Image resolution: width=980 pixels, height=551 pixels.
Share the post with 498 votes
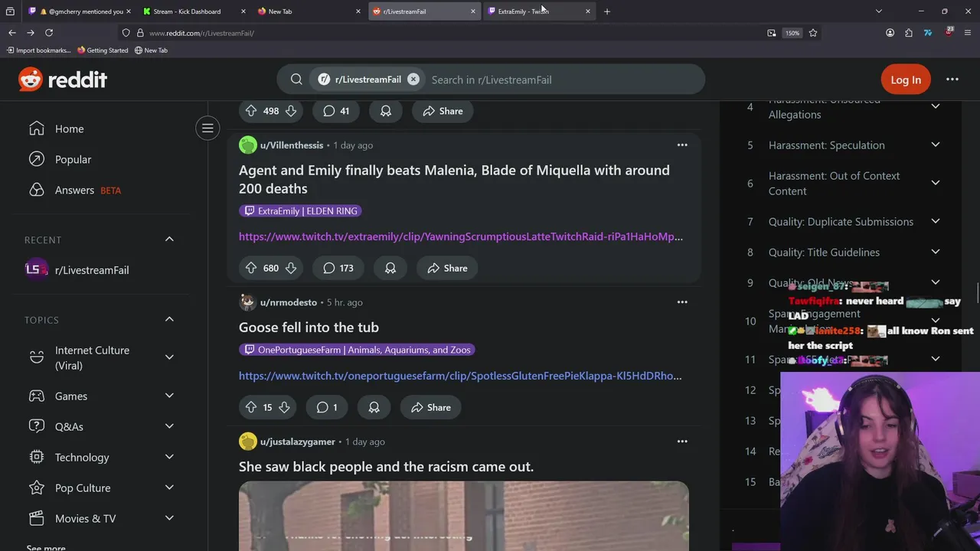coord(443,111)
